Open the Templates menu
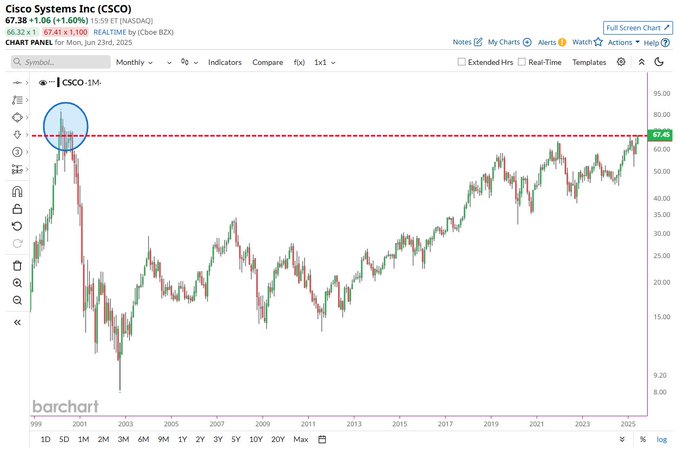Screen dimensions: 679x449 point(589,62)
